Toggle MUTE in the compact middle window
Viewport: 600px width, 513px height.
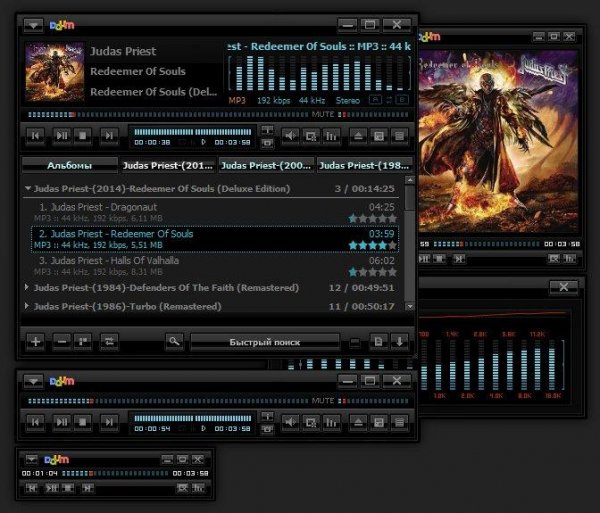click(323, 401)
